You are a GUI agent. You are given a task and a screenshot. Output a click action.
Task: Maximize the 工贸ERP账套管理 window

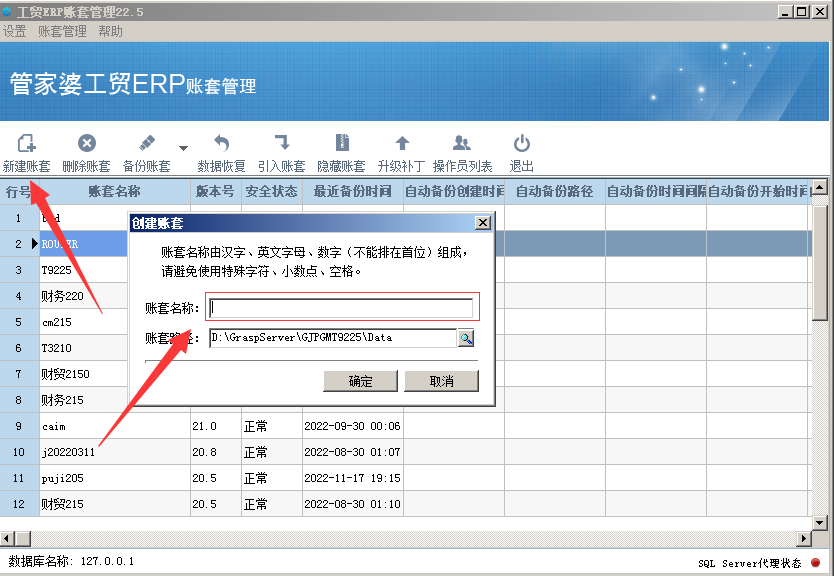click(802, 11)
